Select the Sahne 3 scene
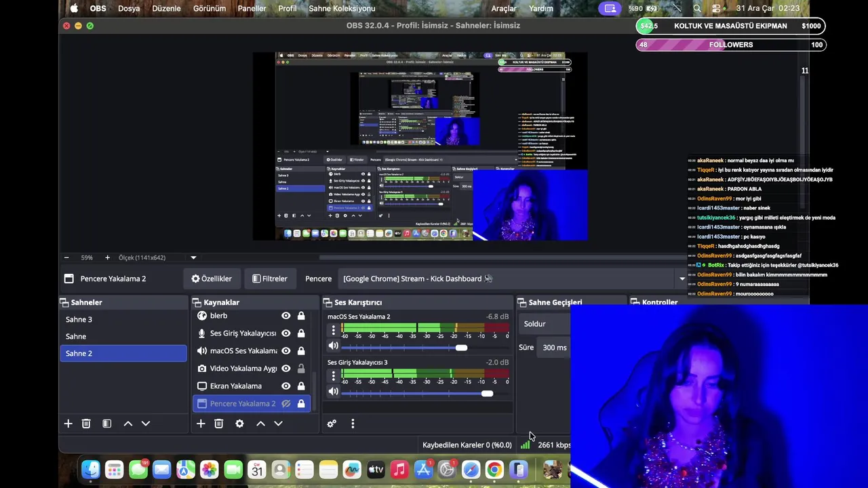This screenshot has height=488, width=868. 123,319
